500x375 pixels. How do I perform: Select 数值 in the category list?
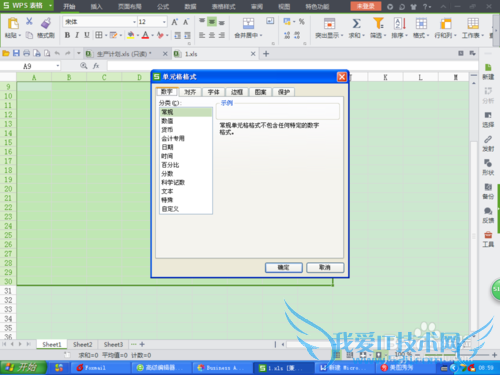click(x=185, y=121)
